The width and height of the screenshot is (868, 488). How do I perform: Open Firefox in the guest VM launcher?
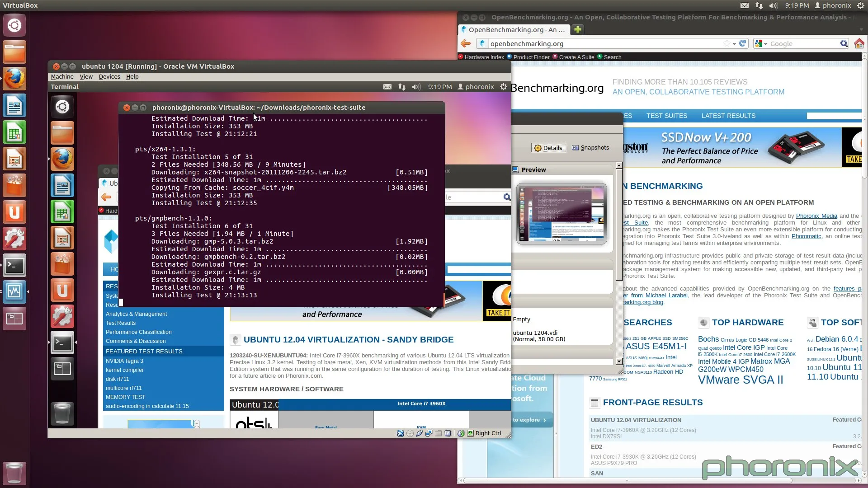click(62, 159)
